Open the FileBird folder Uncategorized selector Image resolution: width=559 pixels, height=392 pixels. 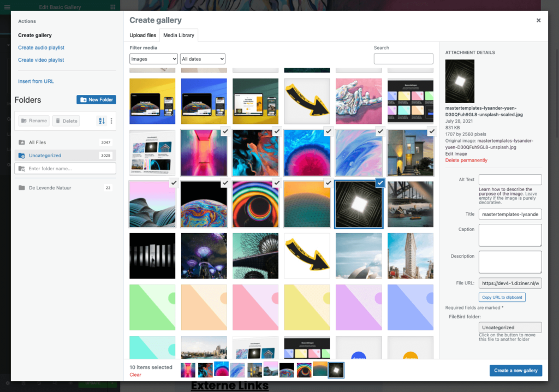[510, 328]
